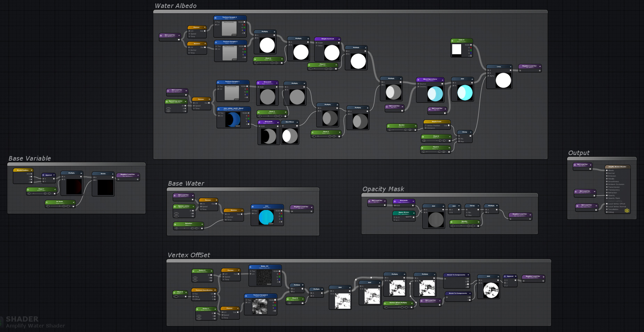Screen dimensions: 644x332
Task: Open the Vector 0 node options icon
Action: 194,271
